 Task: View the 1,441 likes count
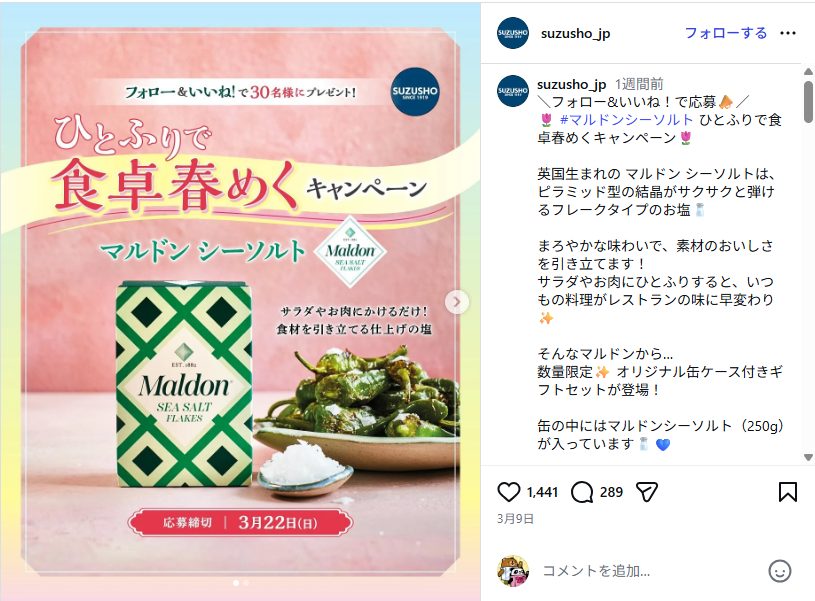coord(542,492)
